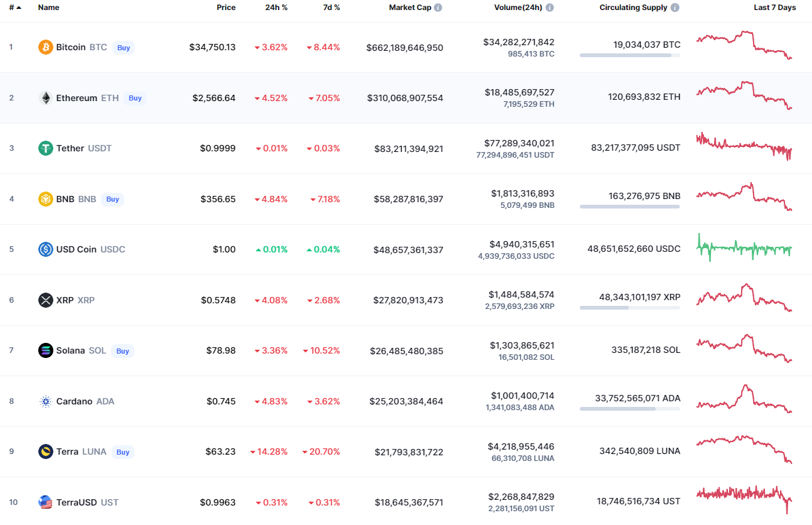Click the USD Coin logo icon

[46, 249]
